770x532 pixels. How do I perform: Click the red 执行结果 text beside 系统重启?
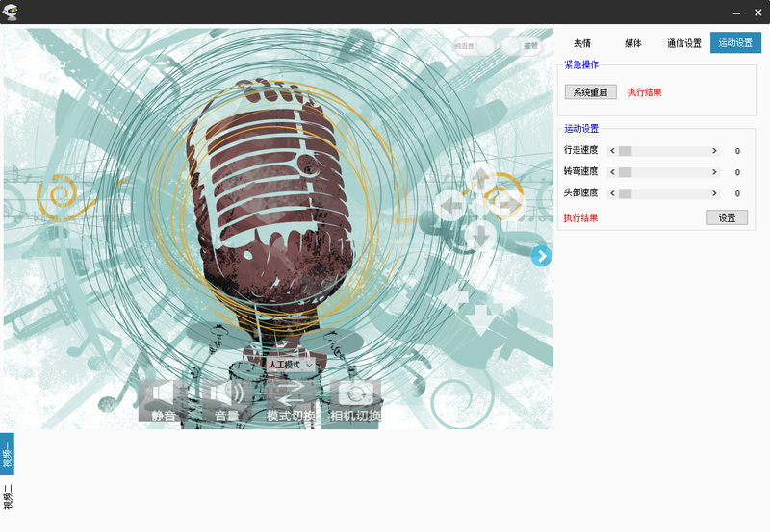click(644, 92)
